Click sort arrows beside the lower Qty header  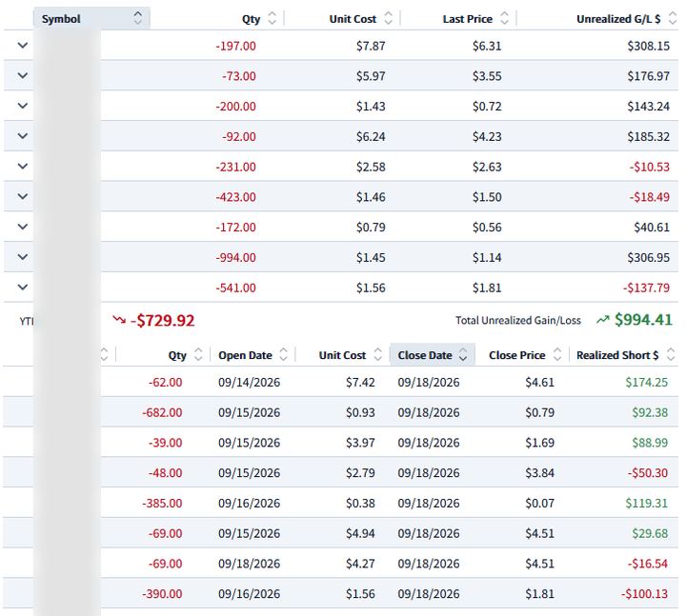pos(198,354)
